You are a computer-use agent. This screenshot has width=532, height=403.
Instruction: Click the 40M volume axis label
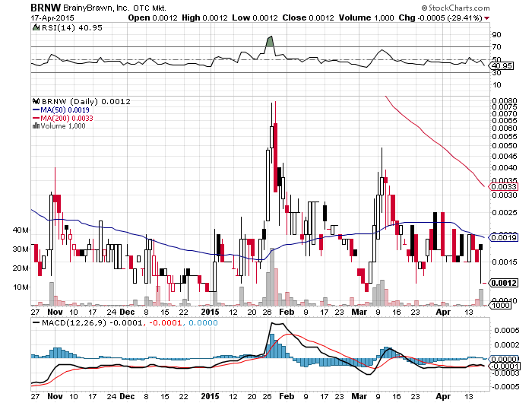click(x=21, y=230)
